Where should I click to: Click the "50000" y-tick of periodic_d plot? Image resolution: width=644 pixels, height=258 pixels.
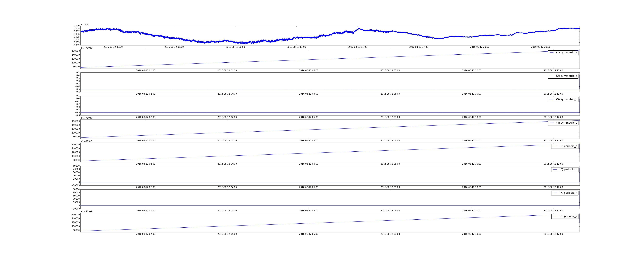tap(76, 166)
